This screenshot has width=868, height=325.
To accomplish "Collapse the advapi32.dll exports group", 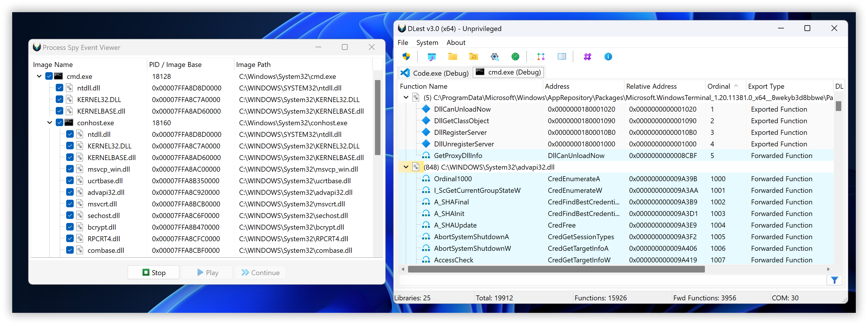I will tap(406, 167).
